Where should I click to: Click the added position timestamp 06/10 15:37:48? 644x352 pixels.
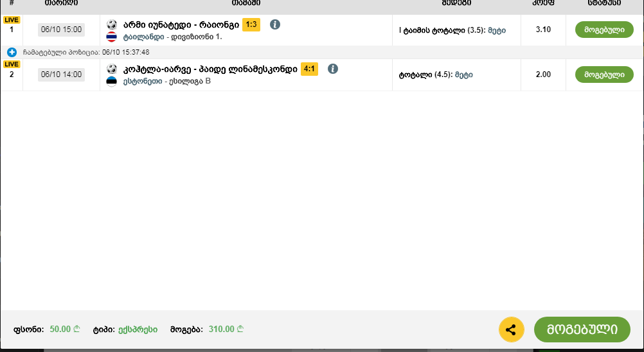click(126, 53)
